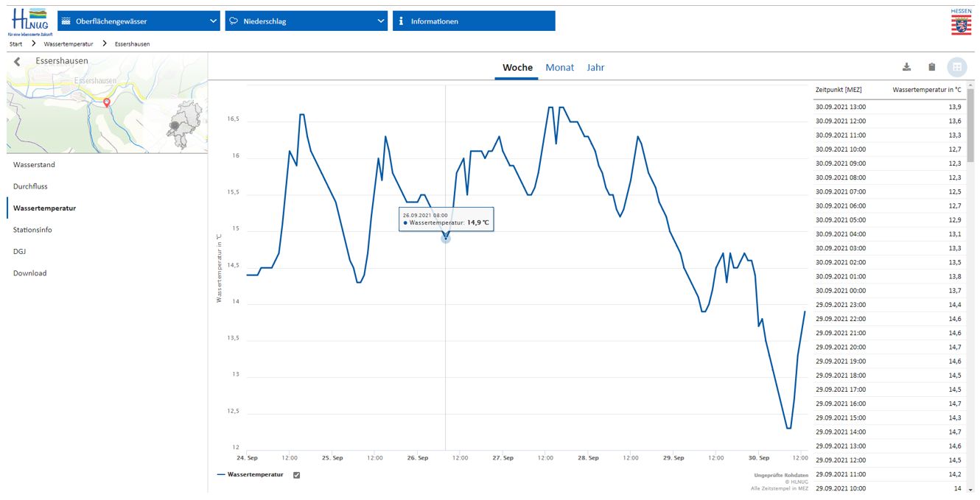Go to Durchfluss in the sidebar
980x500 pixels.
(x=30, y=186)
